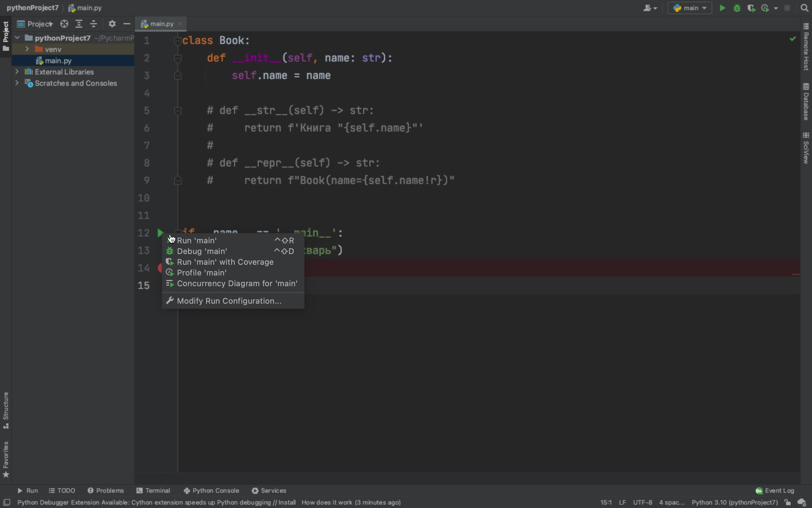Click the Select Opened File target icon
This screenshot has height=508, width=812.
coord(64,24)
